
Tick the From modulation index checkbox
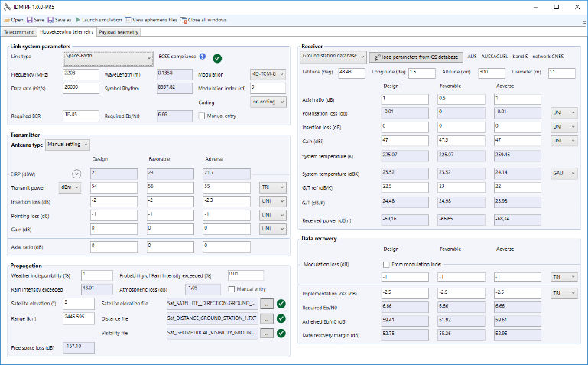388,264
